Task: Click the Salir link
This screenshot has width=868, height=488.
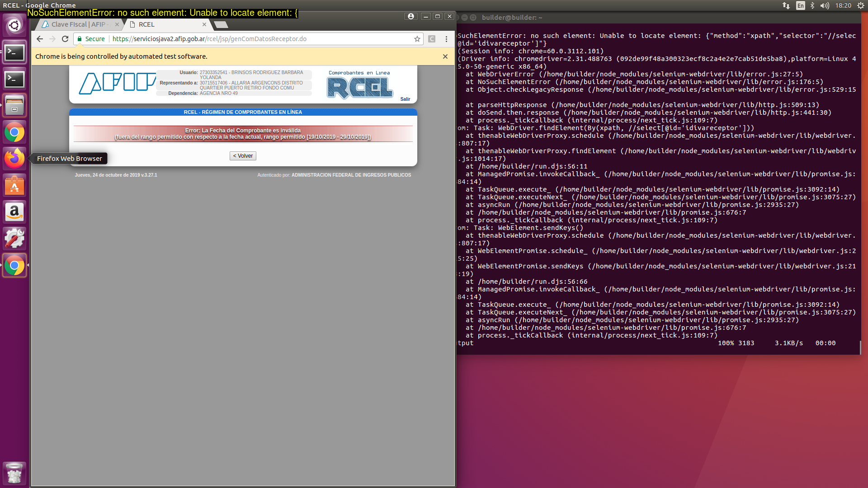Action: point(405,99)
